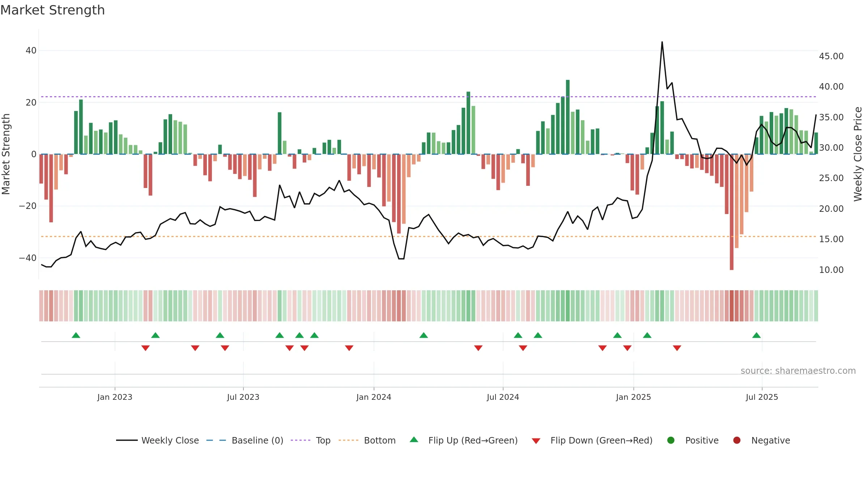Click the Baseline (0) blue dashed legend swatch
868x488 pixels.
point(216,440)
